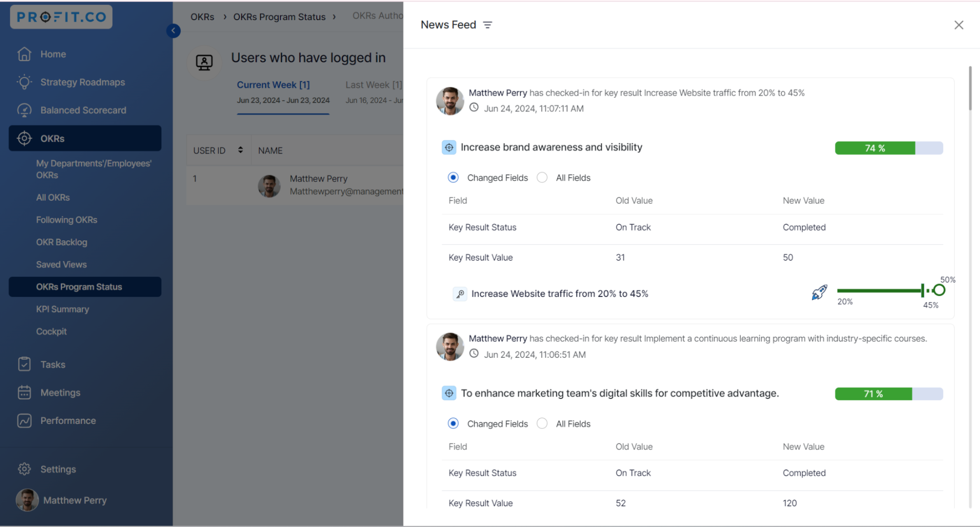Select All Fields for marketing skills entry
The image size is (980, 527).
542,423
